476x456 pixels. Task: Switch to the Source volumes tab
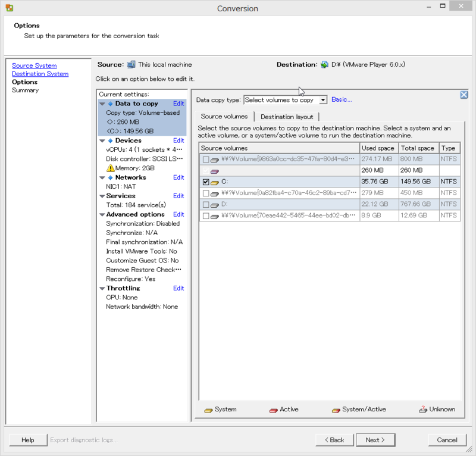[224, 116]
